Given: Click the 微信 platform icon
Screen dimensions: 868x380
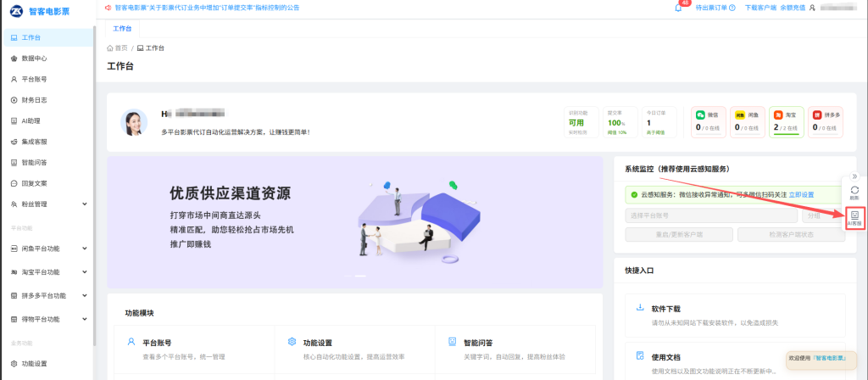Looking at the screenshot, I should point(700,115).
